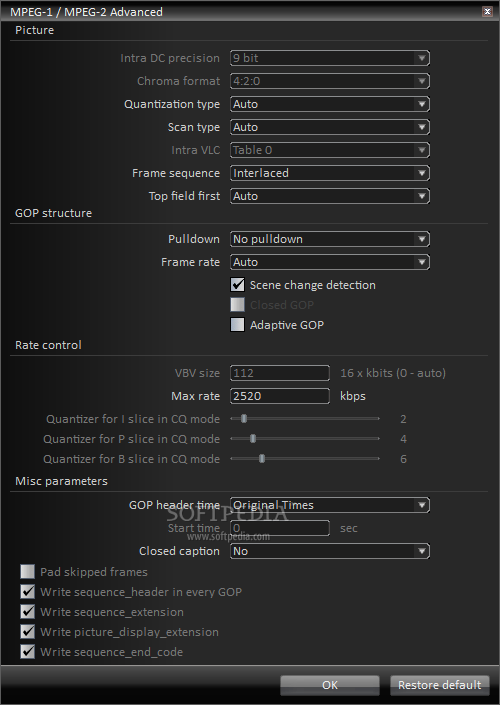Enable Pad skipped frames checkbox
This screenshot has width=500, height=705.
[x=27, y=571]
